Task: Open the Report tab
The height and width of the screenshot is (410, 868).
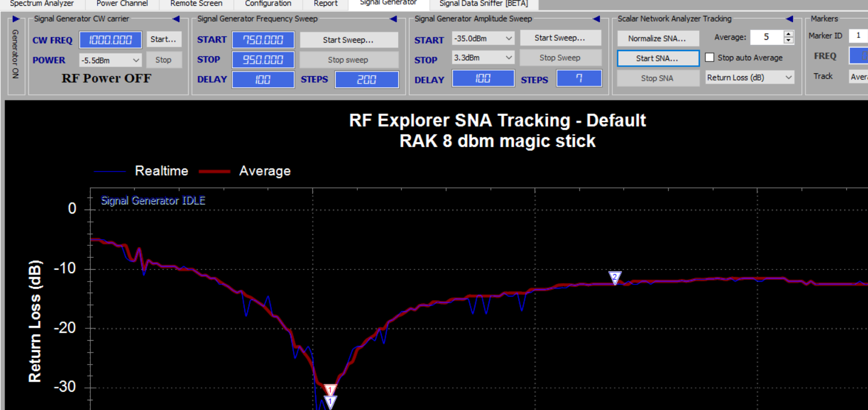Action: pyautogui.click(x=325, y=3)
